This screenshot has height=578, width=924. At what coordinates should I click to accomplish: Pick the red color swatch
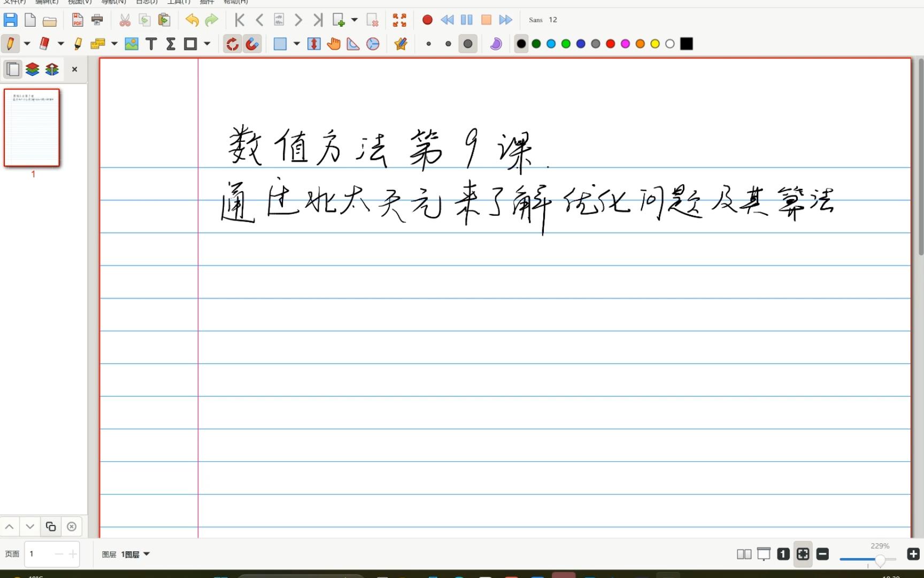(611, 44)
